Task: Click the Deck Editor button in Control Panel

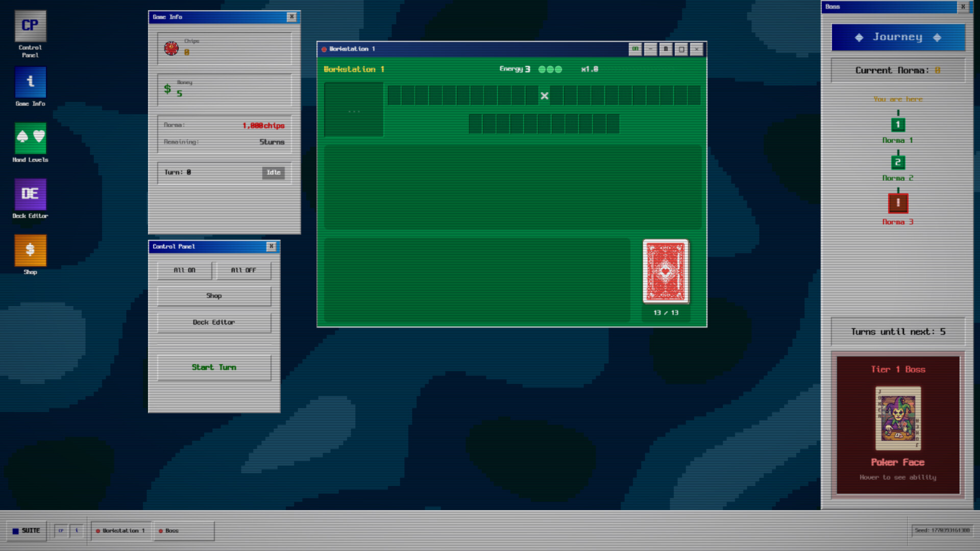Action: (214, 322)
